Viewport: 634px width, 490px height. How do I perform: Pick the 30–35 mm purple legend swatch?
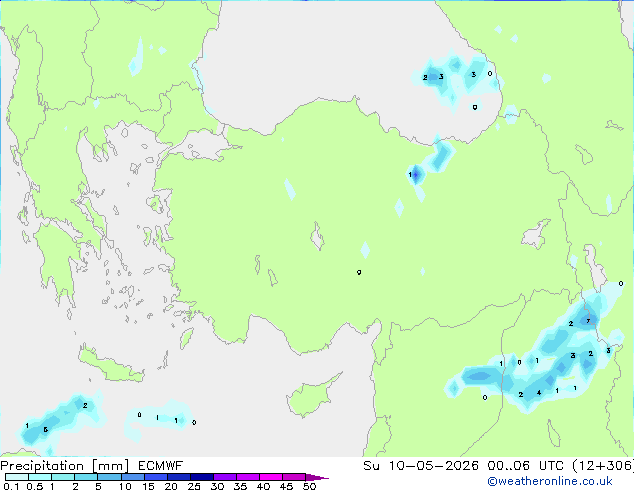225,477
